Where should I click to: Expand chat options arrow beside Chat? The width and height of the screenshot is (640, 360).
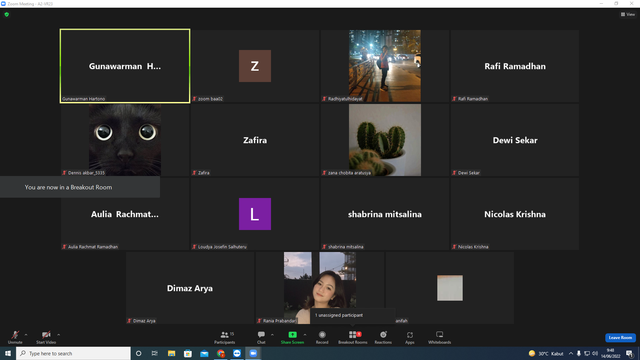[x=272, y=335]
